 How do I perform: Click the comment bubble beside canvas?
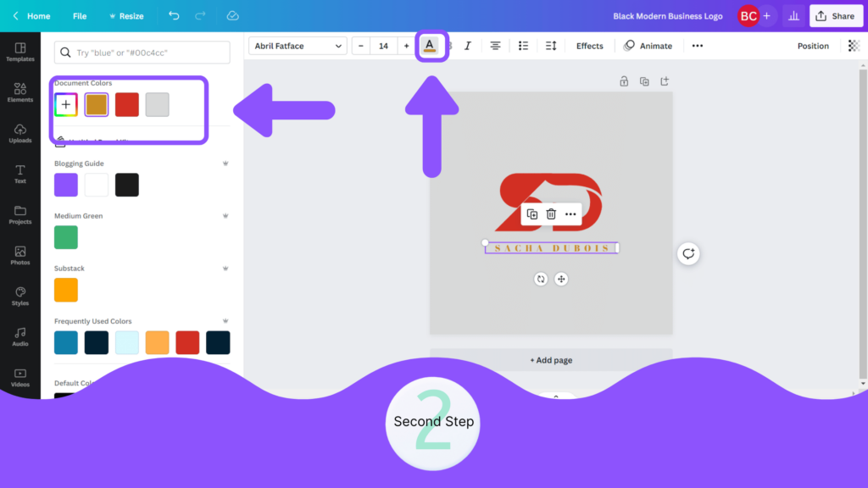pyautogui.click(x=688, y=253)
